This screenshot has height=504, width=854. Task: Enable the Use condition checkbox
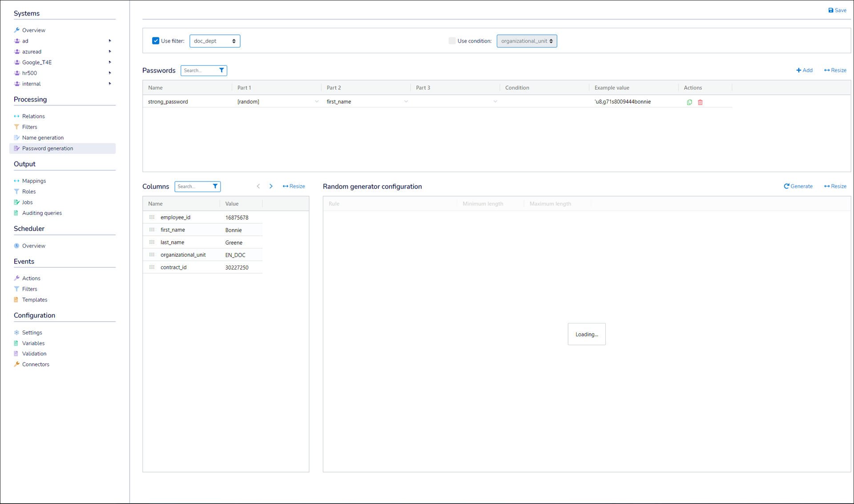pyautogui.click(x=452, y=41)
